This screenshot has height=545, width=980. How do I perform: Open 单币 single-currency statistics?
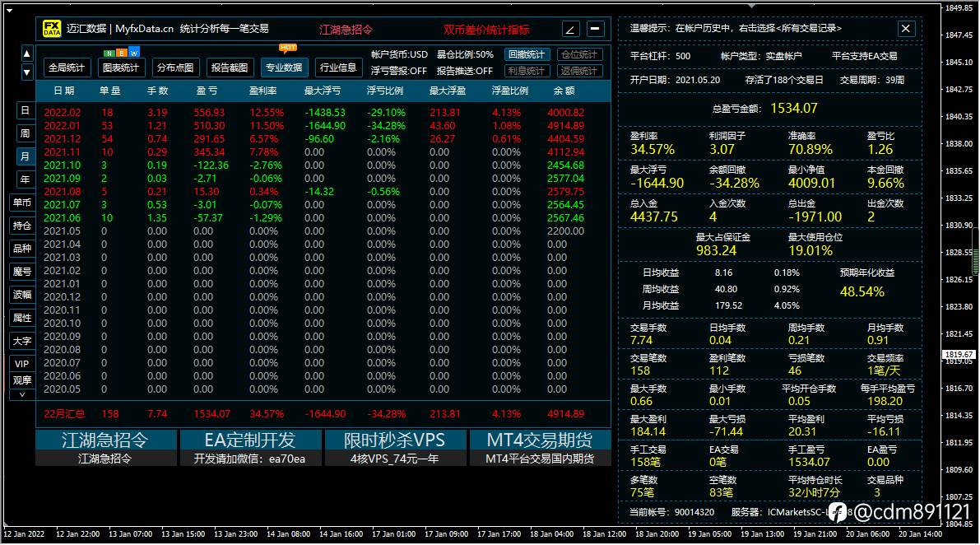click(22, 203)
